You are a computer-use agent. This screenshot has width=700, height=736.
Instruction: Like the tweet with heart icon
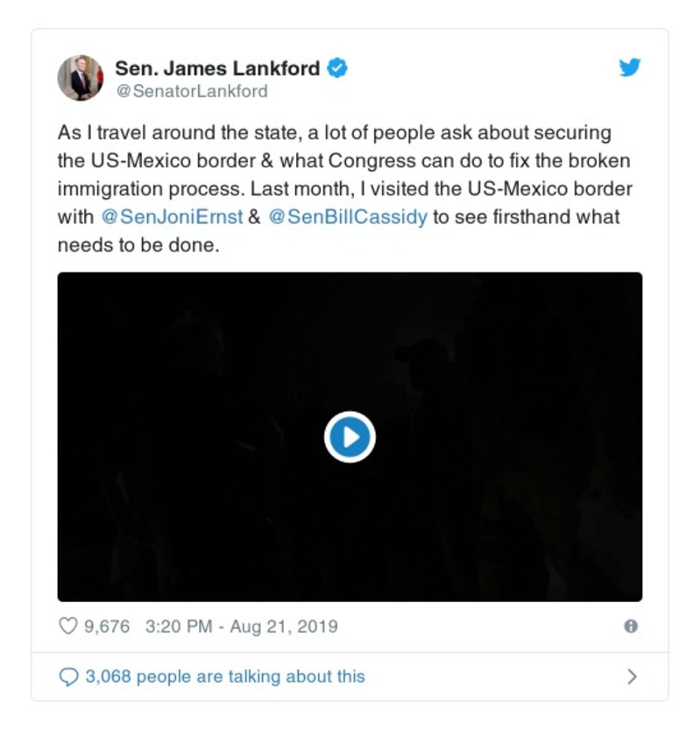pyautogui.click(x=68, y=626)
